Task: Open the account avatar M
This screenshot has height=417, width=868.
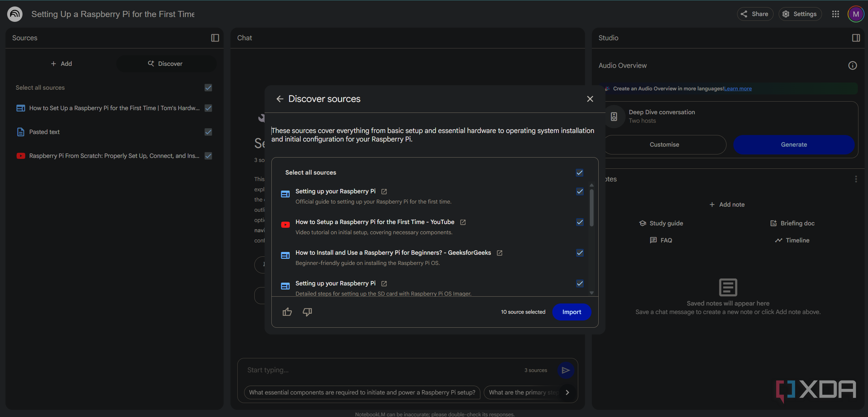Action: (856, 14)
